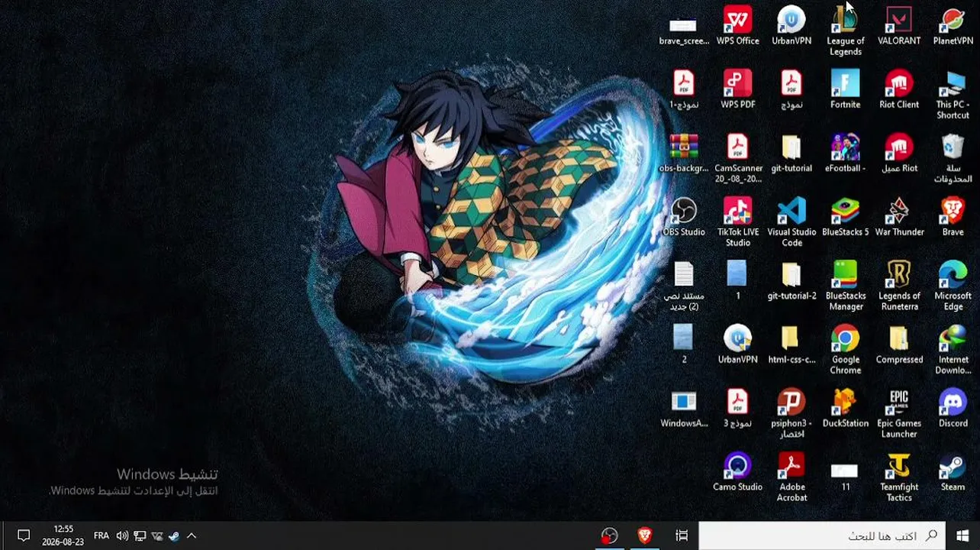Expand the hidden system tray icons
The width and height of the screenshot is (980, 550).
click(192, 535)
